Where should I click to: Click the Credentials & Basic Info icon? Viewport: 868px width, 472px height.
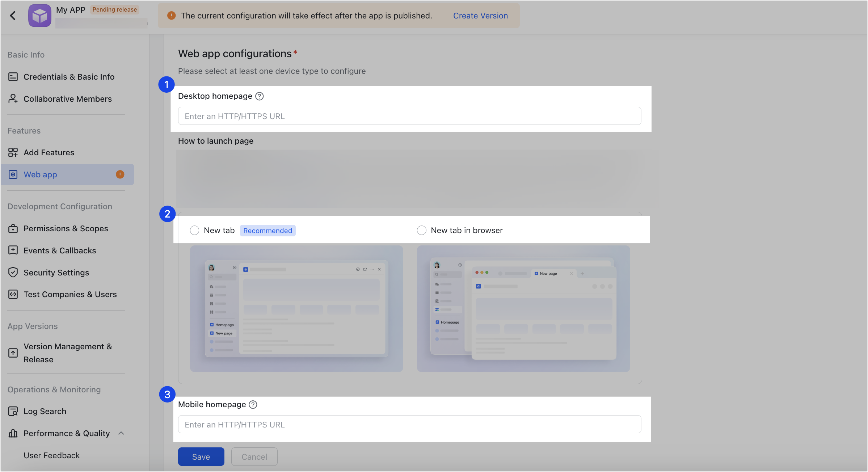[13, 77]
